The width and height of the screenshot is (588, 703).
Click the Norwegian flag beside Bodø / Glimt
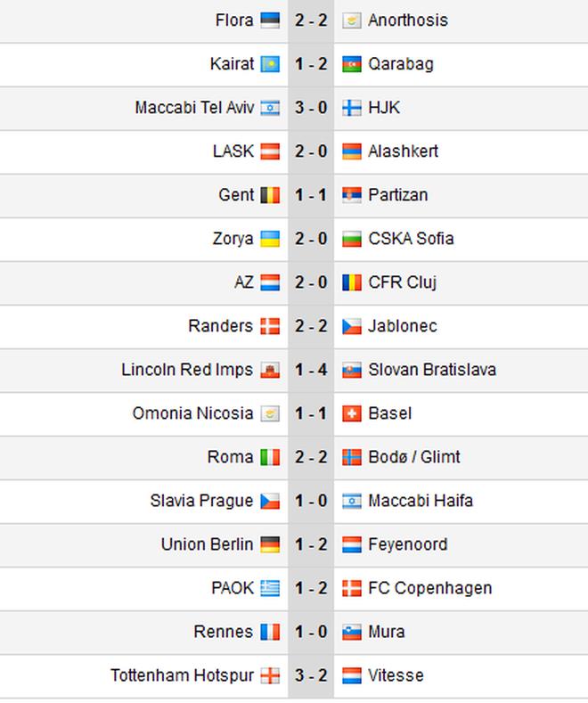(x=351, y=457)
